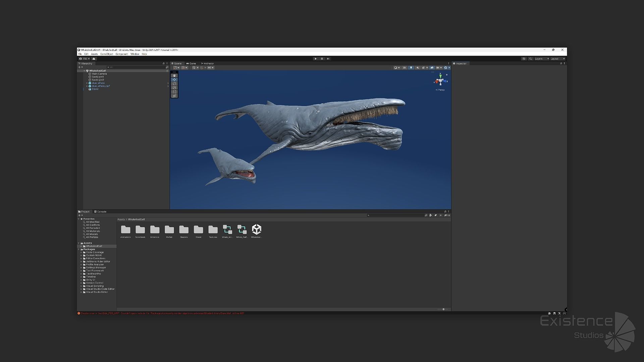
Task: Toggle scene visibility of hidden objects
Action: 432,68
